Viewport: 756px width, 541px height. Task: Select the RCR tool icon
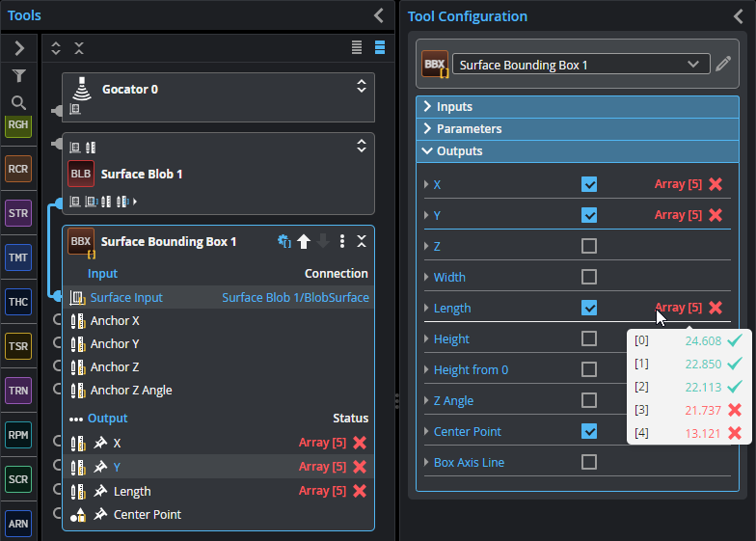pyautogui.click(x=18, y=169)
